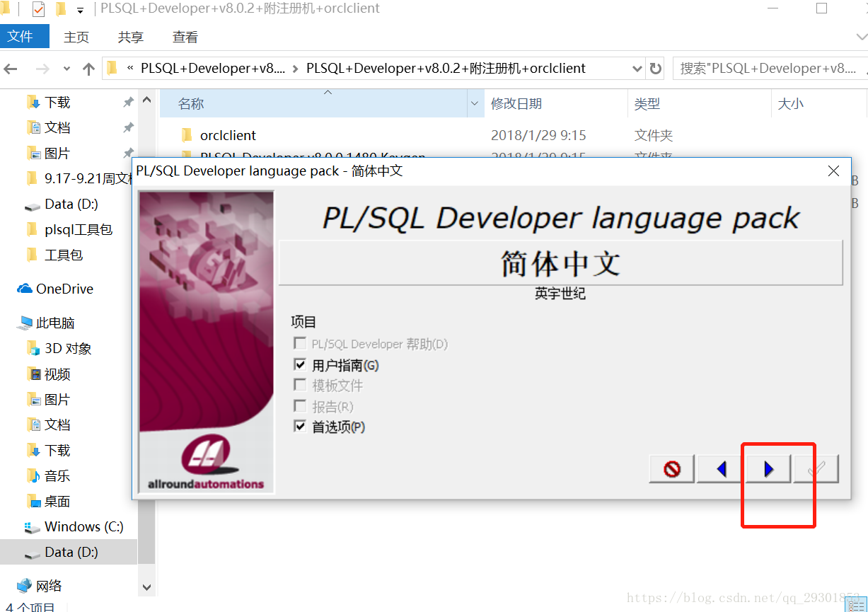Click the search box in Explorer
The width and height of the screenshot is (868, 612).
click(770, 69)
